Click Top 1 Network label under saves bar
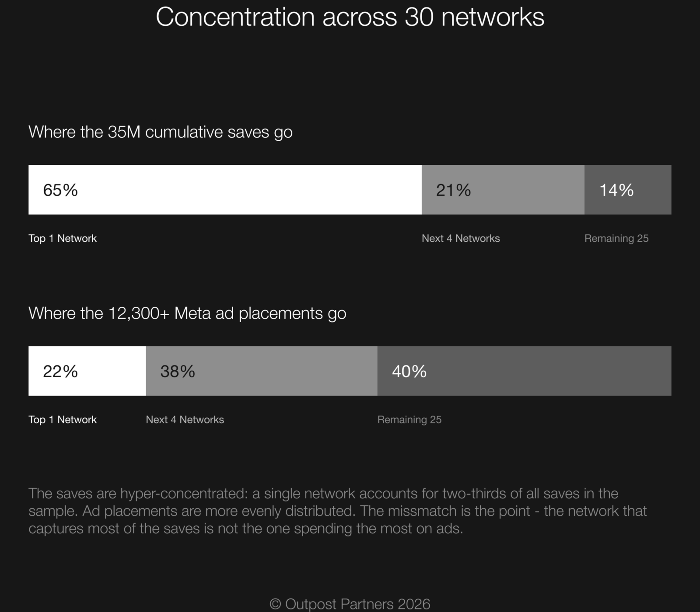This screenshot has width=700, height=612. pyautogui.click(x=63, y=238)
